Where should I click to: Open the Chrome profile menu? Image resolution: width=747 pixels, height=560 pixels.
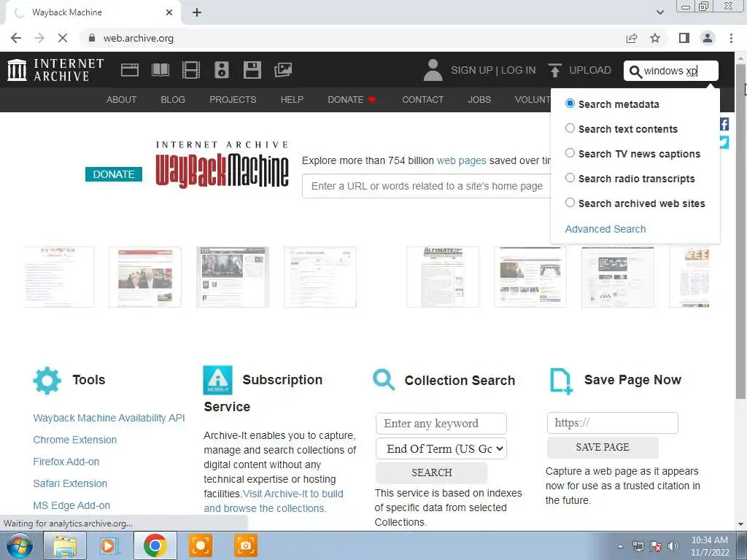(x=708, y=38)
